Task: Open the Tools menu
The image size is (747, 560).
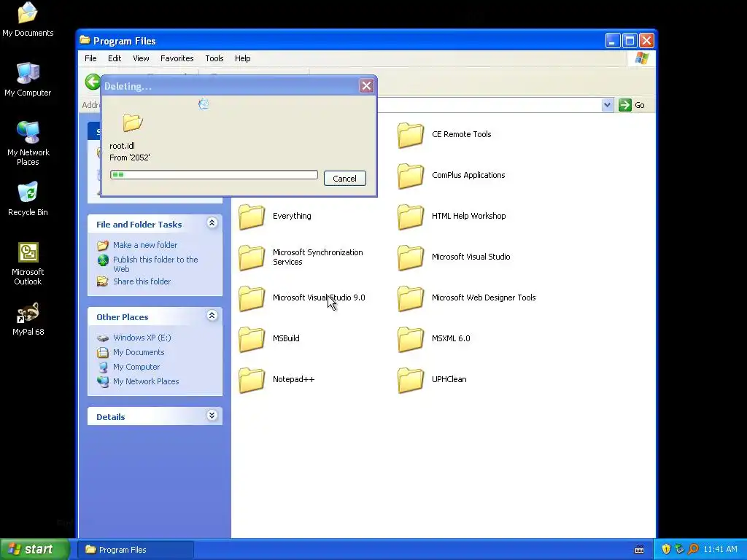Action: [x=214, y=58]
